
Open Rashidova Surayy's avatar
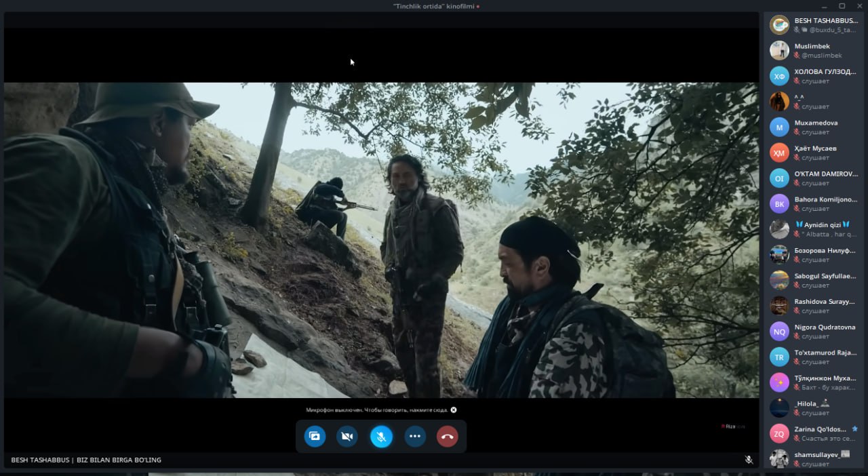click(779, 306)
